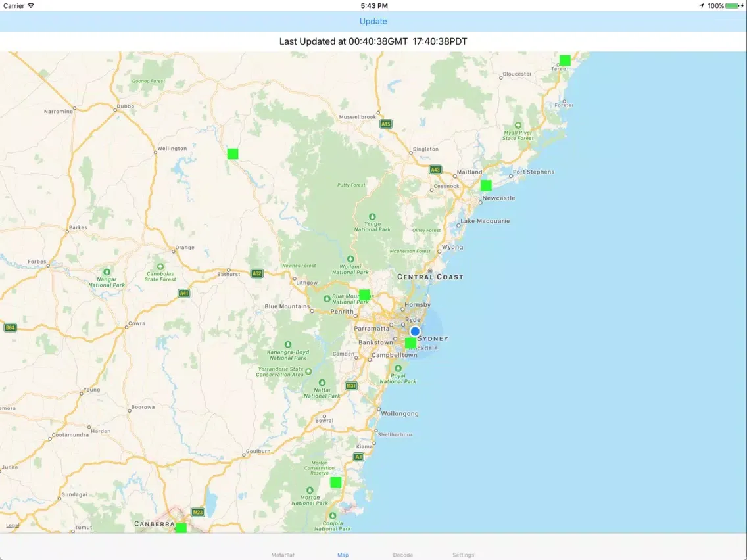This screenshot has height=560, width=747.
Task: Tap the Yengo National Park icon
Action: pos(372,217)
